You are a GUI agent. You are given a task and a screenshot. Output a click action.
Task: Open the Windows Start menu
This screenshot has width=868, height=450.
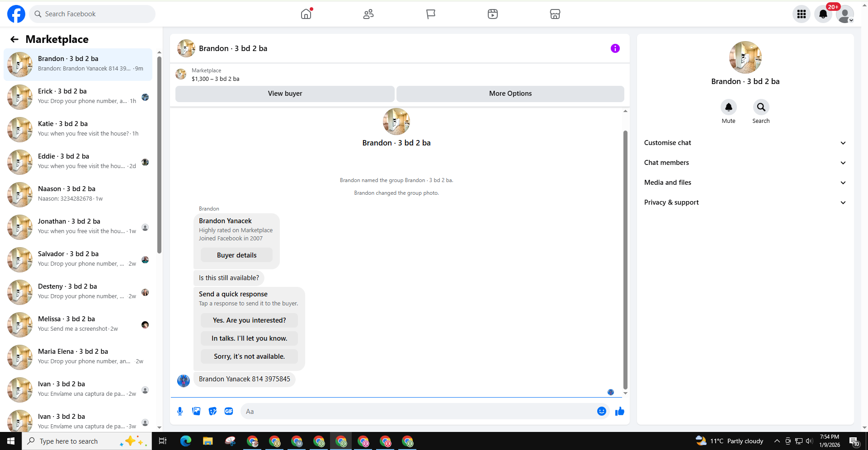click(11, 441)
